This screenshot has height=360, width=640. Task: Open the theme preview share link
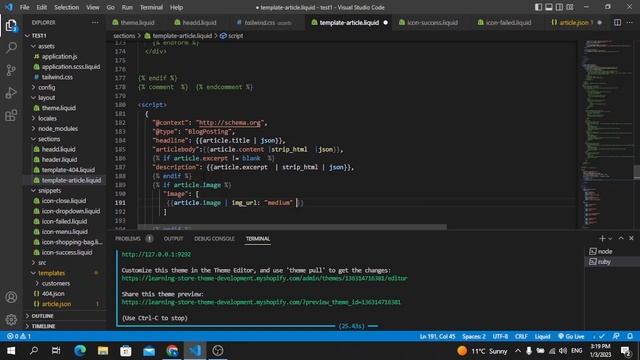(x=261, y=302)
